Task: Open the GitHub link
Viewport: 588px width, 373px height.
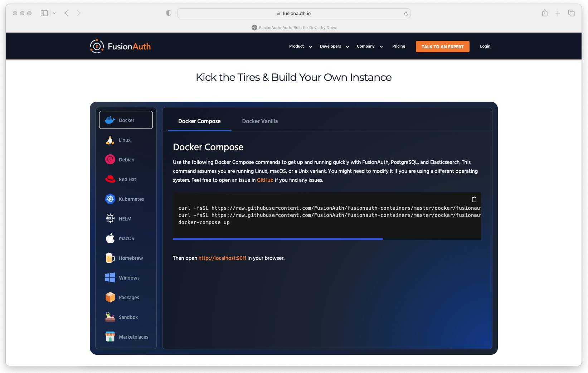Action: (265, 180)
